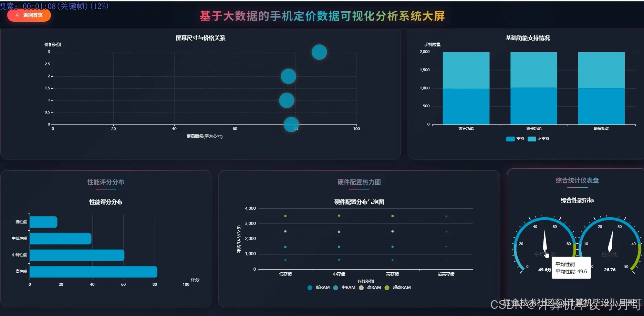This screenshot has width=644, height=316.
Task: Click the 触屏功能 stacked bar
Action: (601, 88)
